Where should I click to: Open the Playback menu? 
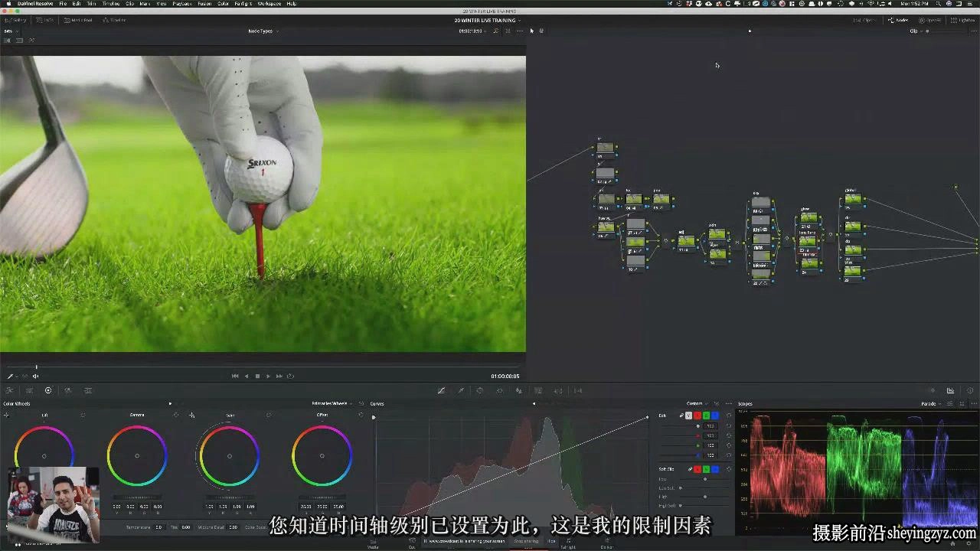(182, 4)
